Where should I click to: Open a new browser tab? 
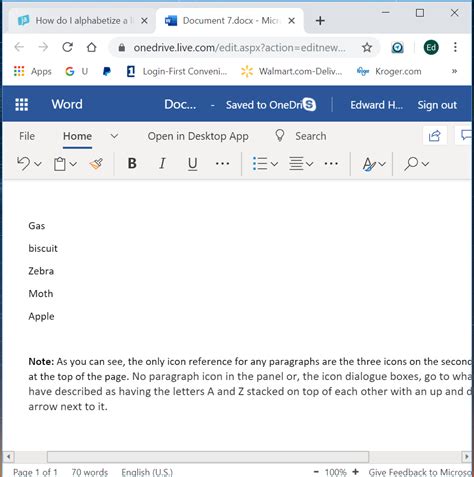click(320, 21)
